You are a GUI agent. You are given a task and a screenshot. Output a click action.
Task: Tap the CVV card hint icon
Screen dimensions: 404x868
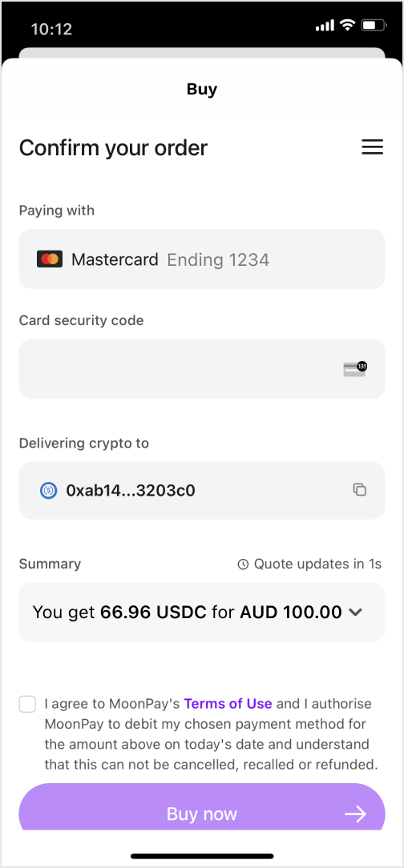tap(355, 369)
